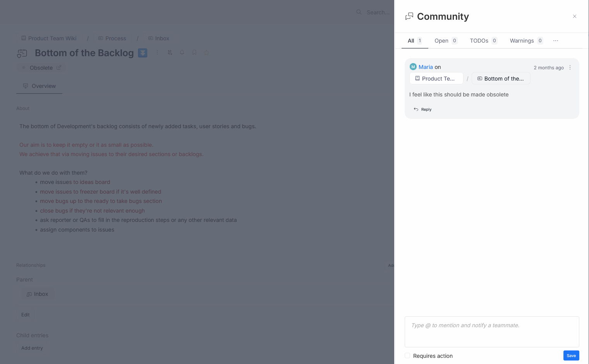Close the Community panel

tap(574, 16)
